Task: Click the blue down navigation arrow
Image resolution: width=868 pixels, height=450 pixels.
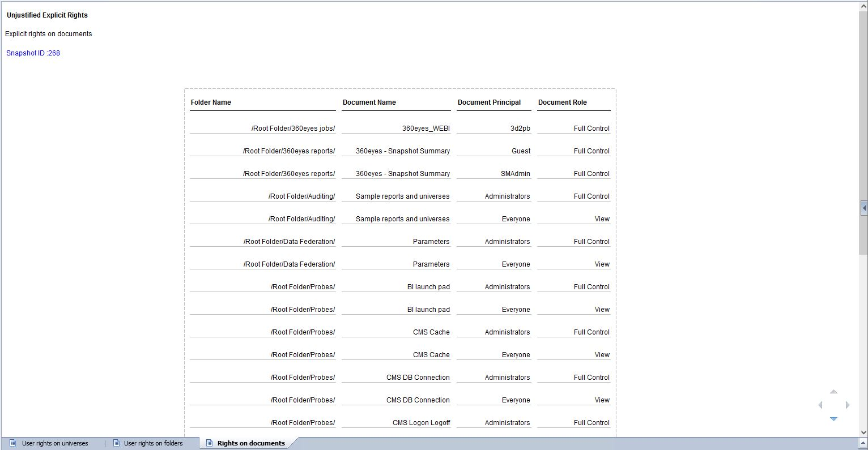Action: point(833,419)
